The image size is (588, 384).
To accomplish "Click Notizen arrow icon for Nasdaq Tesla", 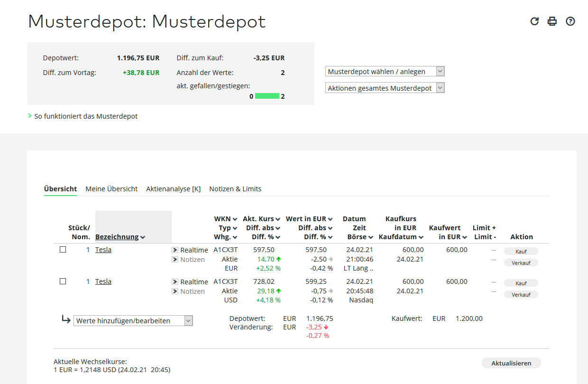I will 175,291.
